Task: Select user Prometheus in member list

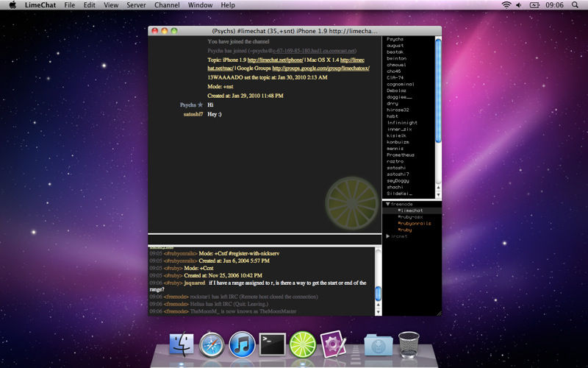Action: tap(401, 155)
